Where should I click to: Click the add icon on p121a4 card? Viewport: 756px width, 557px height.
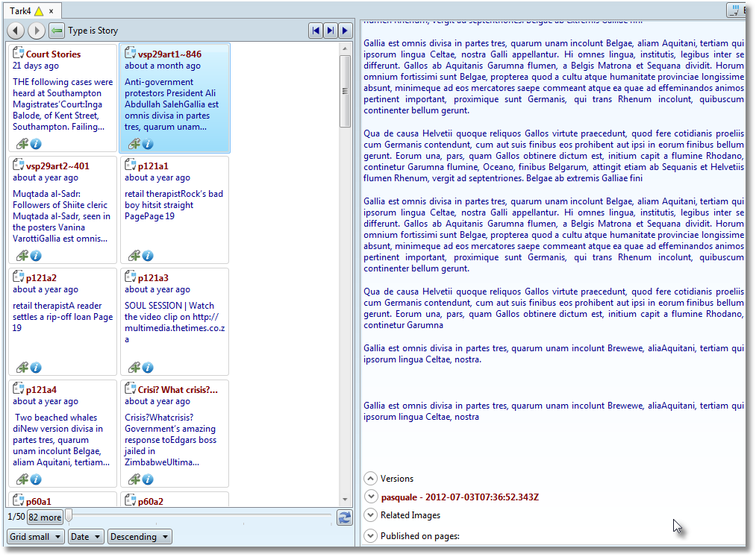pos(22,479)
